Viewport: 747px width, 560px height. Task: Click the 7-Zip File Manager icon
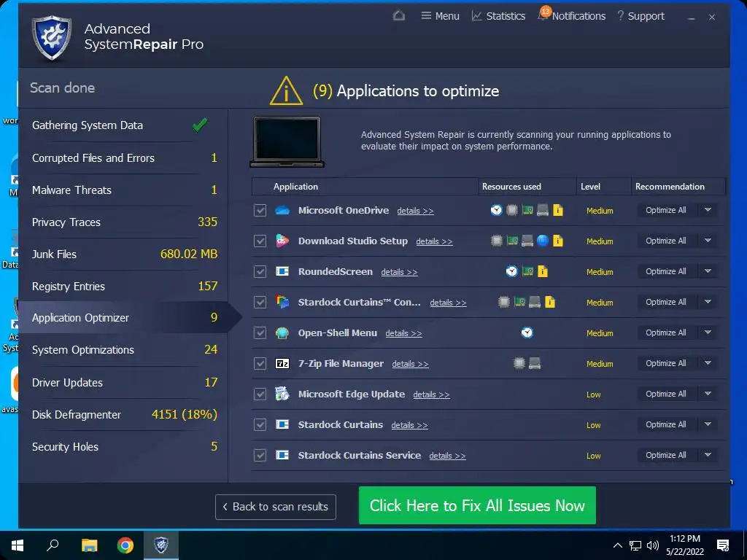(282, 363)
